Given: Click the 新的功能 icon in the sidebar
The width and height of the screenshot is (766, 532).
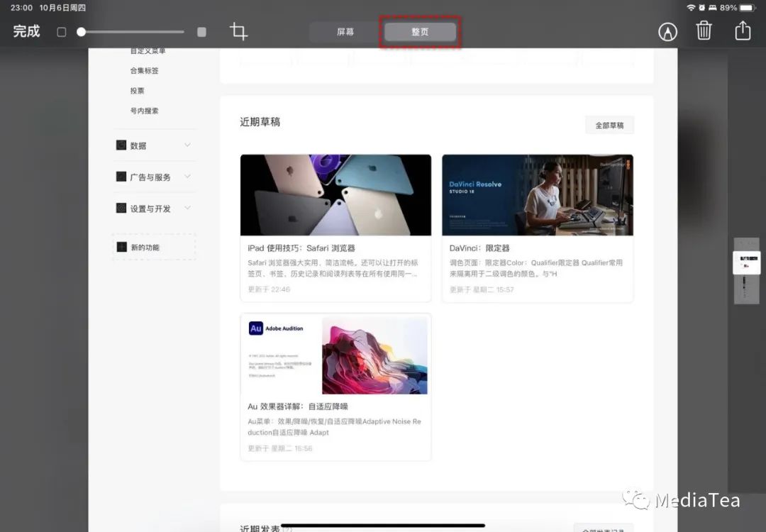Looking at the screenshot, I should 121,246.
